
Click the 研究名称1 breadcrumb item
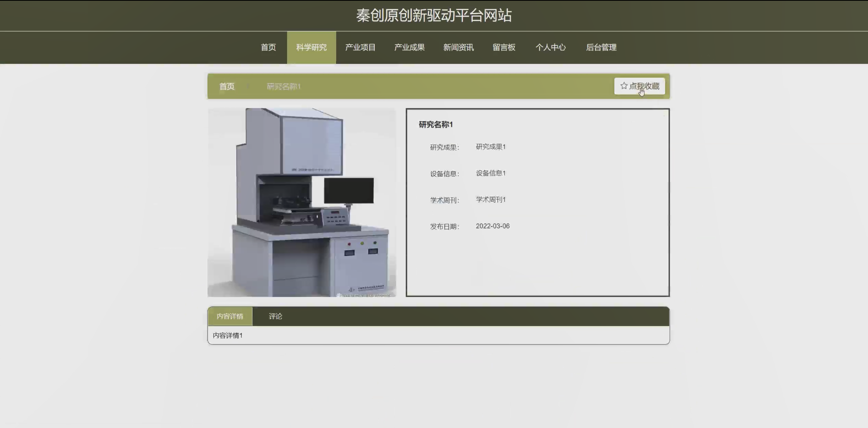[284, 87]
